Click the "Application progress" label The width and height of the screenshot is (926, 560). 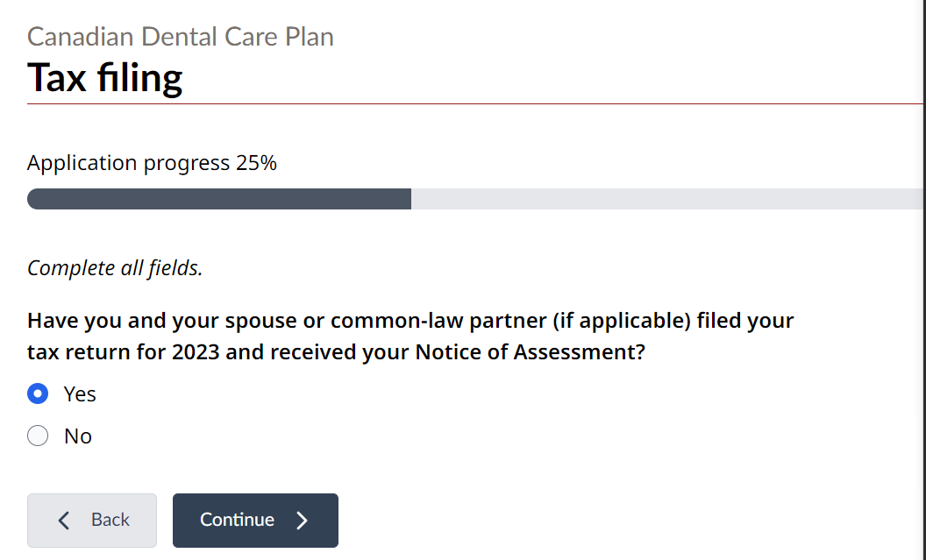pyautogui.click(x=128, y=163)
